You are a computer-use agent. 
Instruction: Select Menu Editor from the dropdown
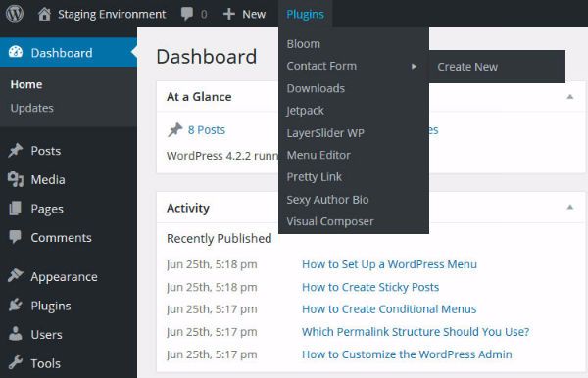(x=318, y=155)
